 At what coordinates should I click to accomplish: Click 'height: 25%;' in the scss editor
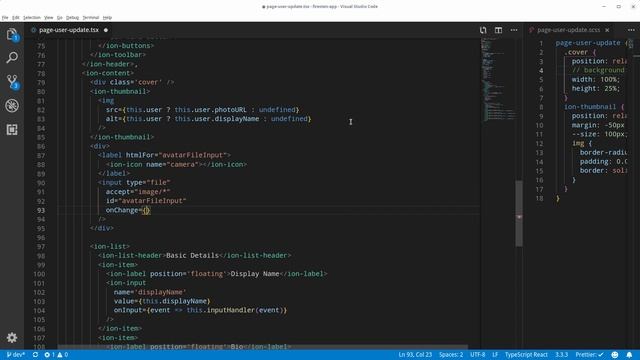coord(596,89)
